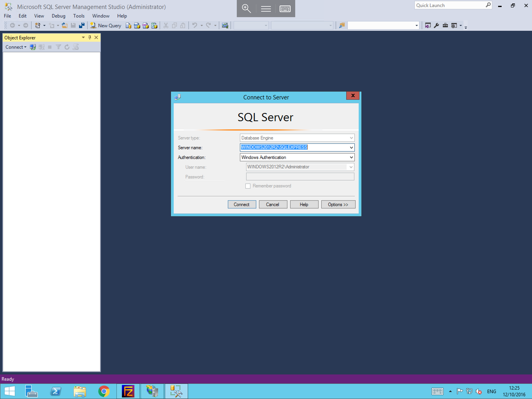Click the Undo arrow icon

(x=195, y=26)
